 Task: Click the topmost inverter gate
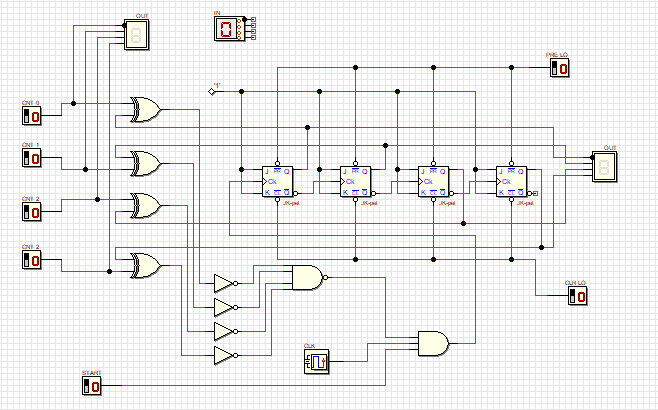[225, 283]
